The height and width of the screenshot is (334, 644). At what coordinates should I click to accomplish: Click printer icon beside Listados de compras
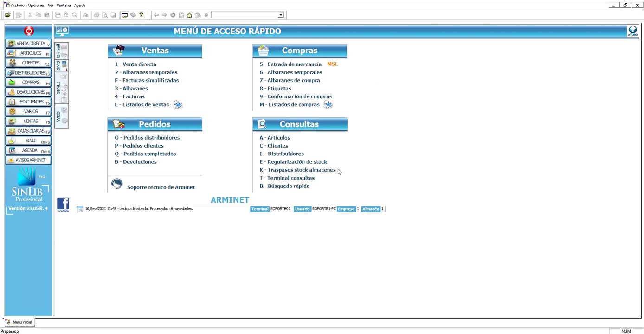(328, 105)
